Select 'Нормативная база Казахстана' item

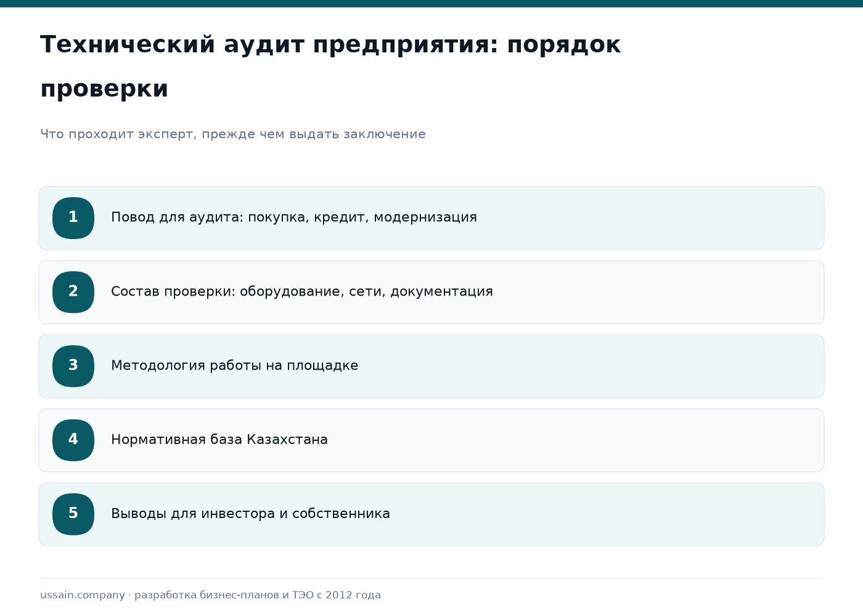pyautogui.click(x=431, y=440)
